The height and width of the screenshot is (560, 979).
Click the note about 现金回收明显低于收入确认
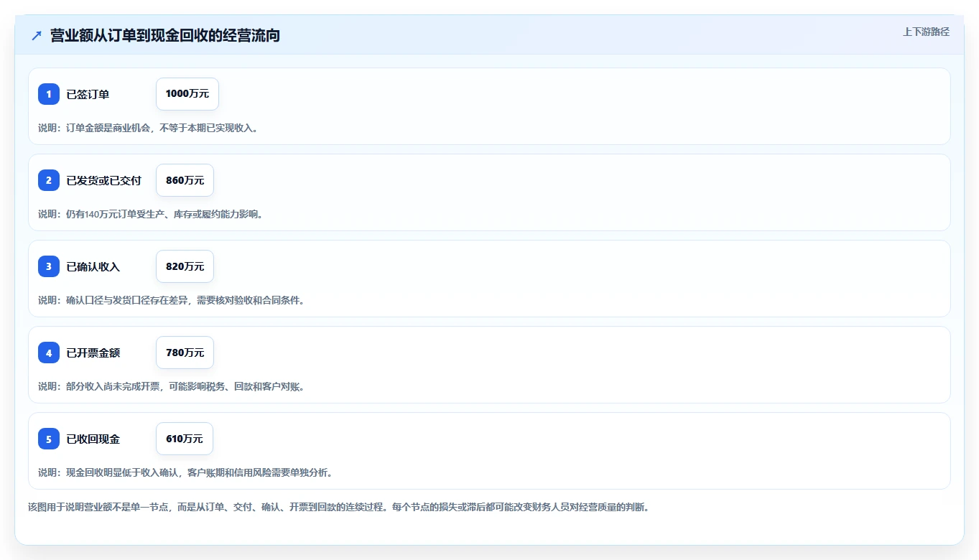pos(185,472)
